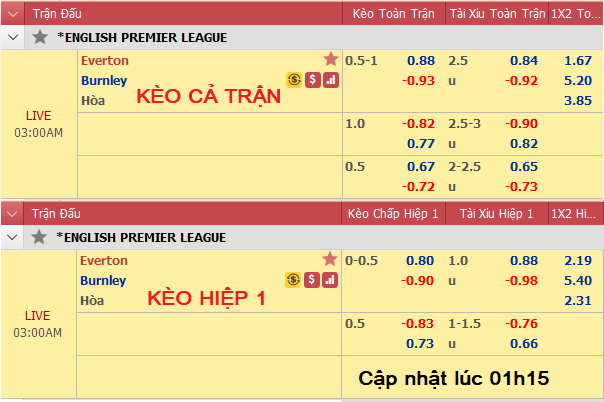Image resolution: width=604 pixels, height=402 pixels.
Task: Open statistics chart icon in full-match Burnley row
Action: click(331, 80)
